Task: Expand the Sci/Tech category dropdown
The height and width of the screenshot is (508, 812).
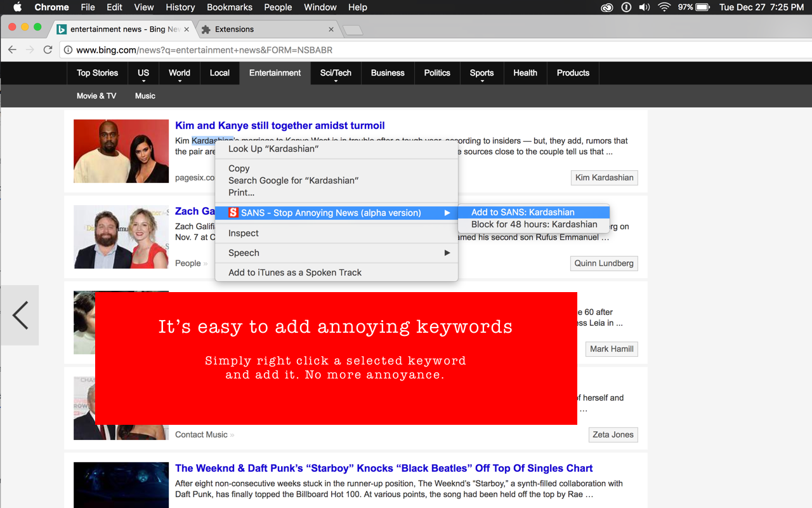Action: click(336, 73)
